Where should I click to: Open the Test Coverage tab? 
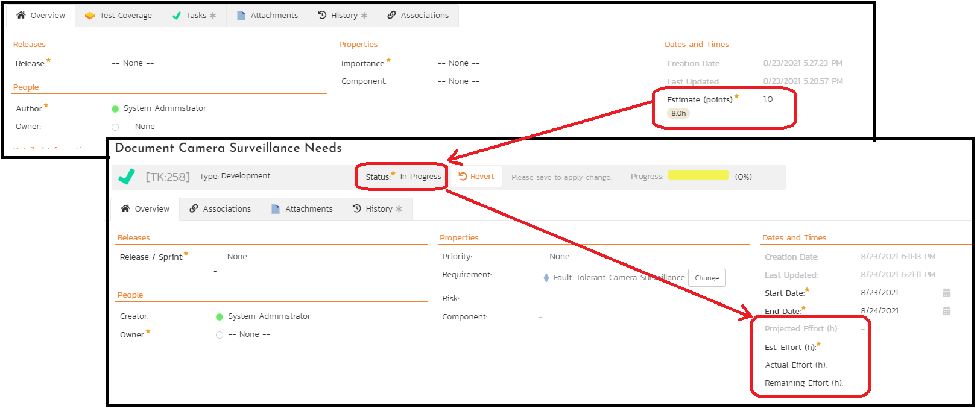tap(119, 16)
